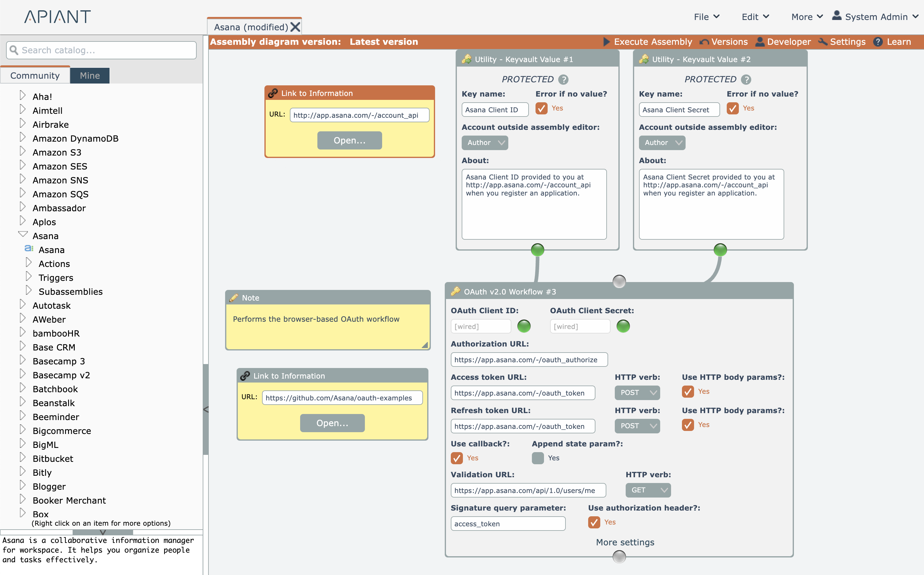
Task: Switch to the Mine catalog tab
Action: [90, 75]
